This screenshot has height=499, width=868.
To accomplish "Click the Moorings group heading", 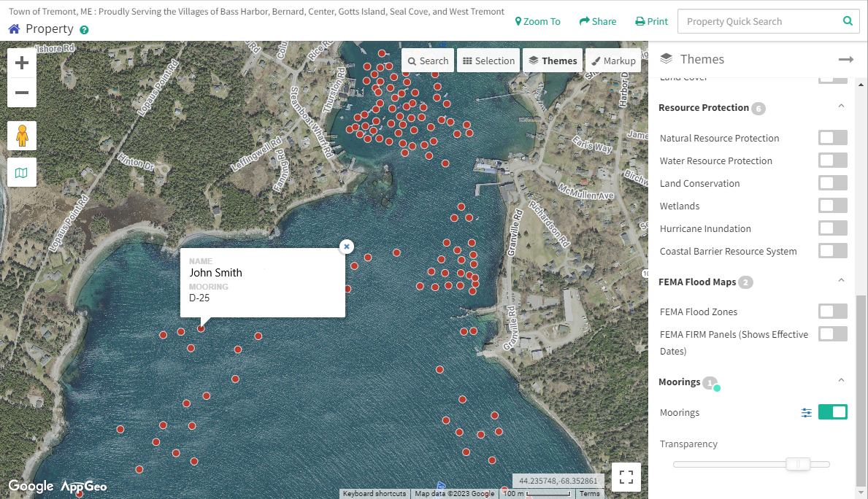I will tap(679, 382).
